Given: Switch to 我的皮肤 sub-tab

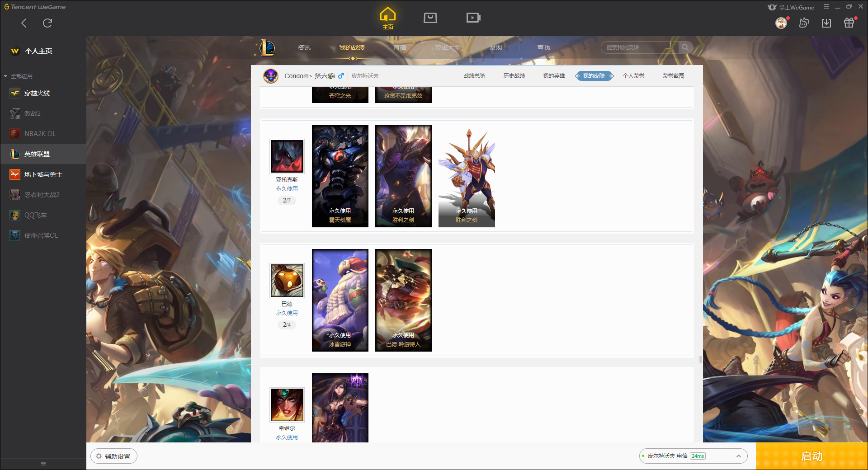Looking at the screenshot, I should point(594,76).
